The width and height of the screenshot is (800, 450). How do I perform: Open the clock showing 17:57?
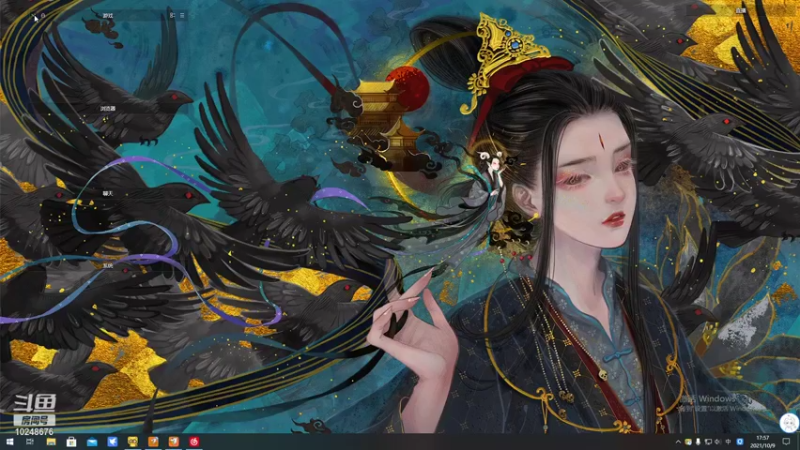(763, 442)
